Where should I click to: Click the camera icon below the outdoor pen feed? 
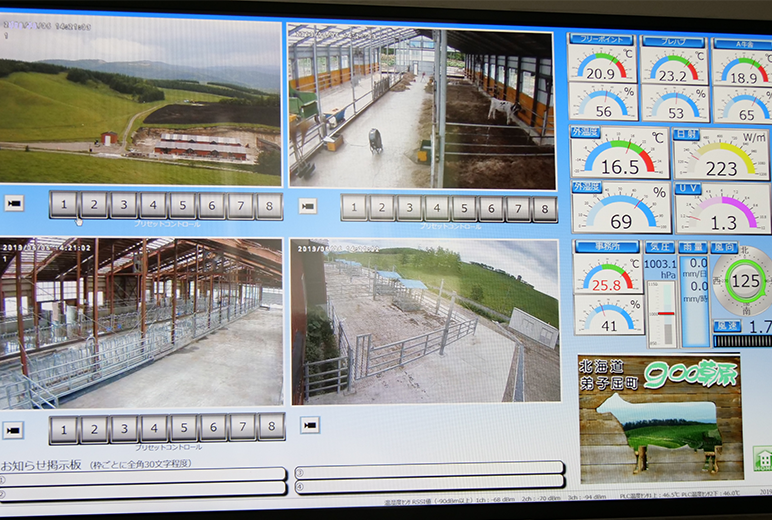(x=311, y=425)
